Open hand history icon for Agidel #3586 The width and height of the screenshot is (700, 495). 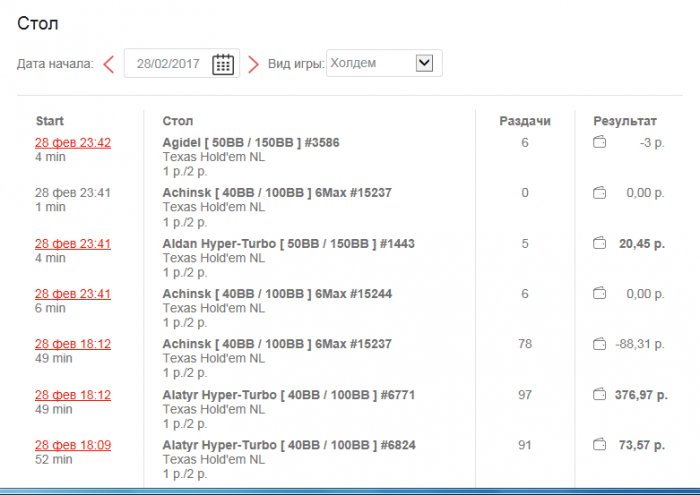pyautogui.click(x=599, y=143)
